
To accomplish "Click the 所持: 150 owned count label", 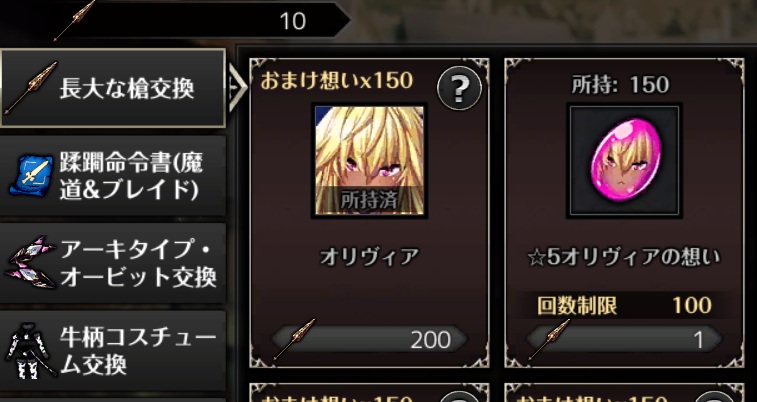I will (620, 85).
